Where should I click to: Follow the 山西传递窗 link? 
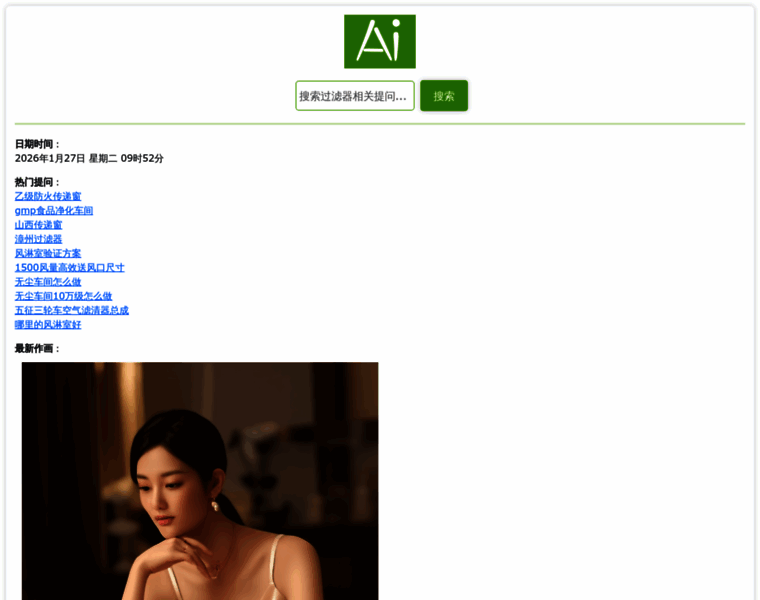click(x=38, y=225)
